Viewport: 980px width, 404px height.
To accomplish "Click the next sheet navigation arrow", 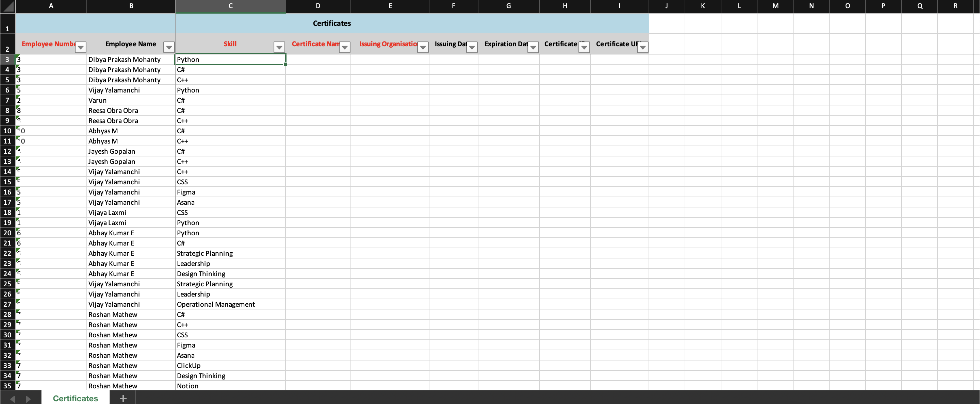I will 28,399.
